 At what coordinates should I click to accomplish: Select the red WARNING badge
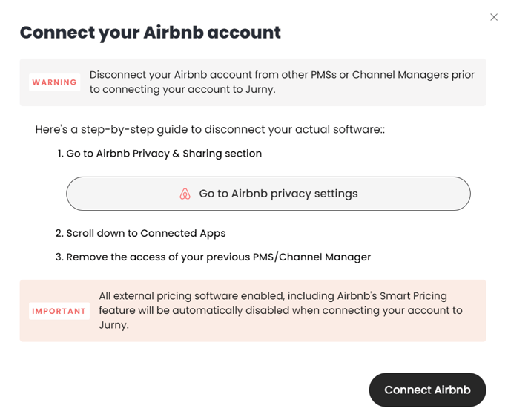point(54,82)
